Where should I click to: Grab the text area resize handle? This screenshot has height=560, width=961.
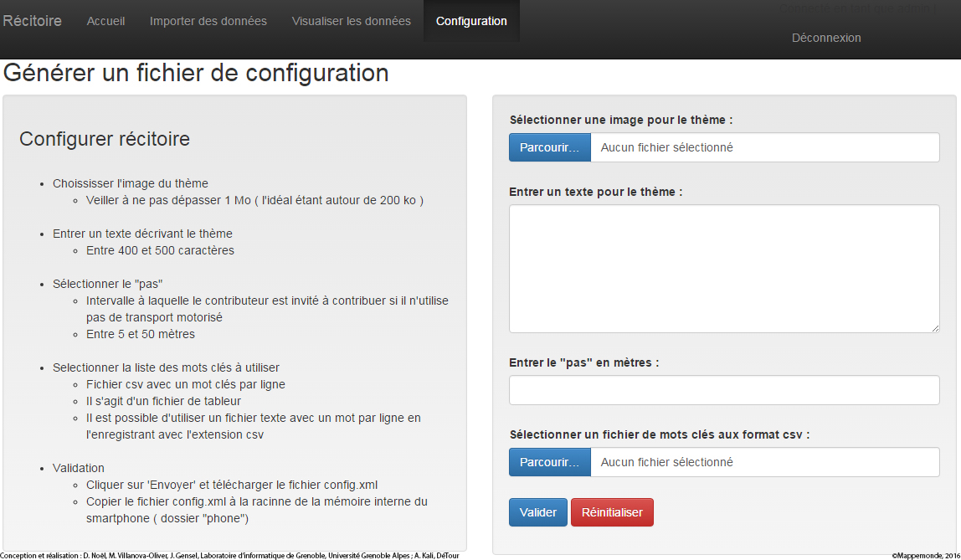[x=935, y=328]
